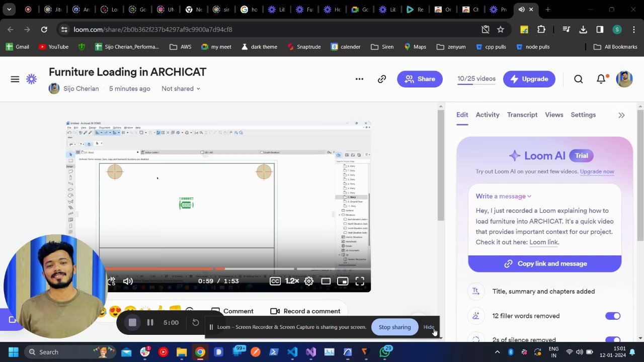Toggle closed captions on the video

(x=275, y=281)
